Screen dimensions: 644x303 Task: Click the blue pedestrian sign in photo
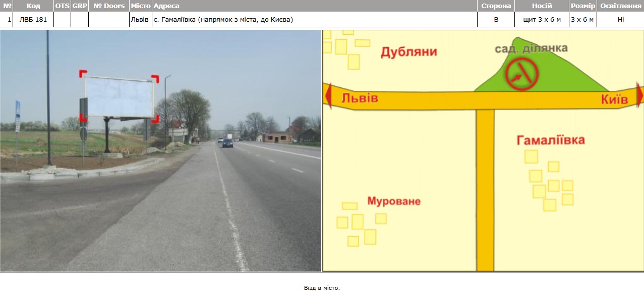pos(18,109)
